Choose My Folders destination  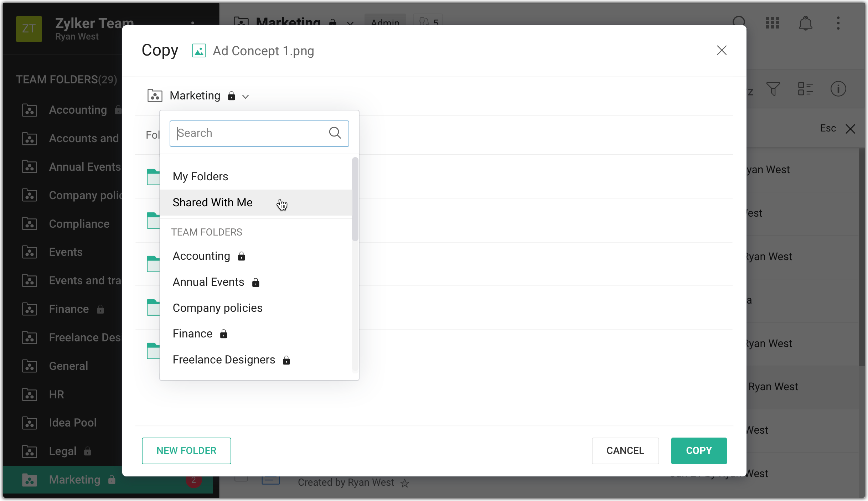[x=200, y=176]
